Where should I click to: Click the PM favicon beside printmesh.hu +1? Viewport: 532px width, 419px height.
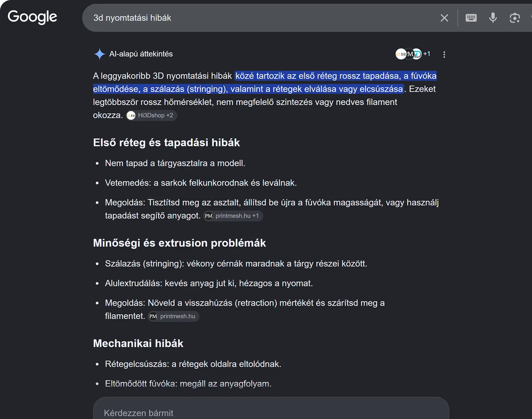tap(208, 216)
